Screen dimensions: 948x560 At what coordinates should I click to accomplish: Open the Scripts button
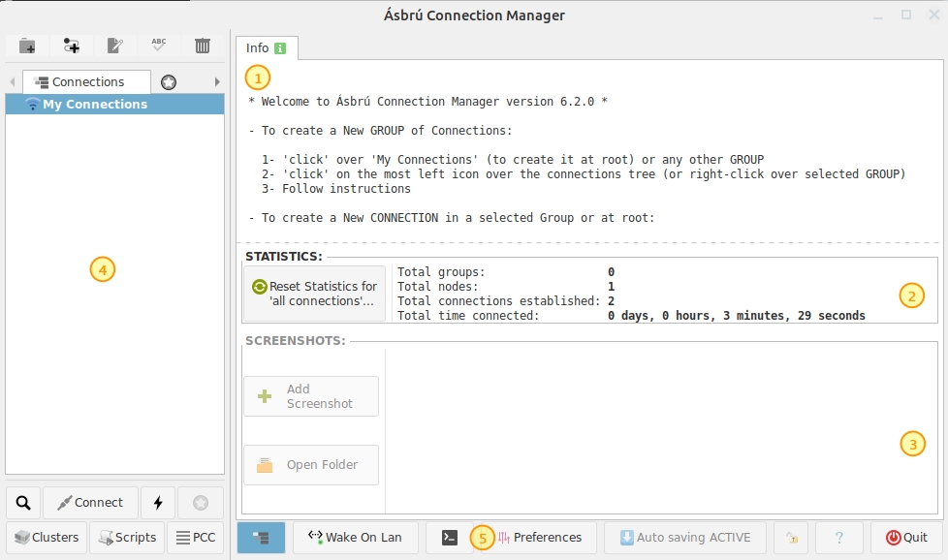point(127,538)
